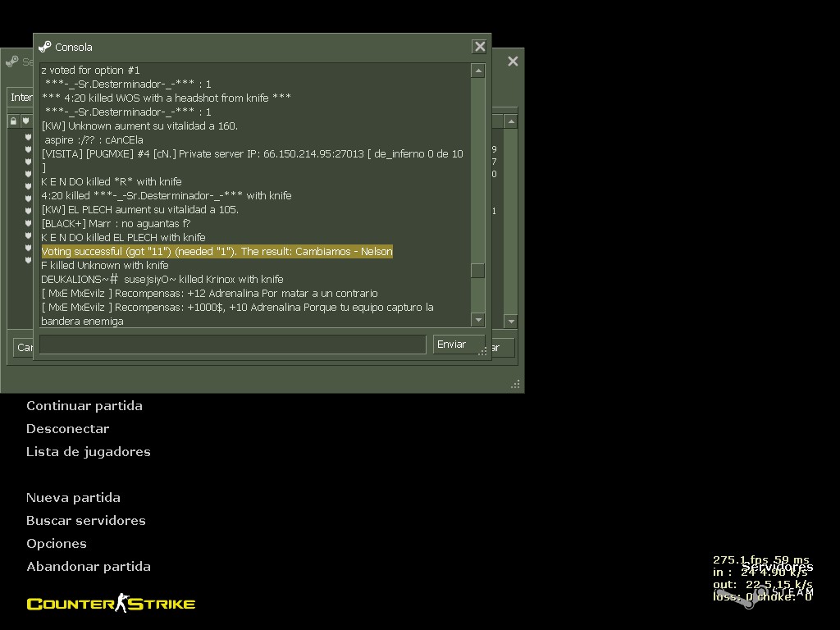Image resolution: width=840 pixels, height=630 pixels.
Task: Click line '[KW] Unknown aument su vitalidad a 160'
Action: [139, 126]
